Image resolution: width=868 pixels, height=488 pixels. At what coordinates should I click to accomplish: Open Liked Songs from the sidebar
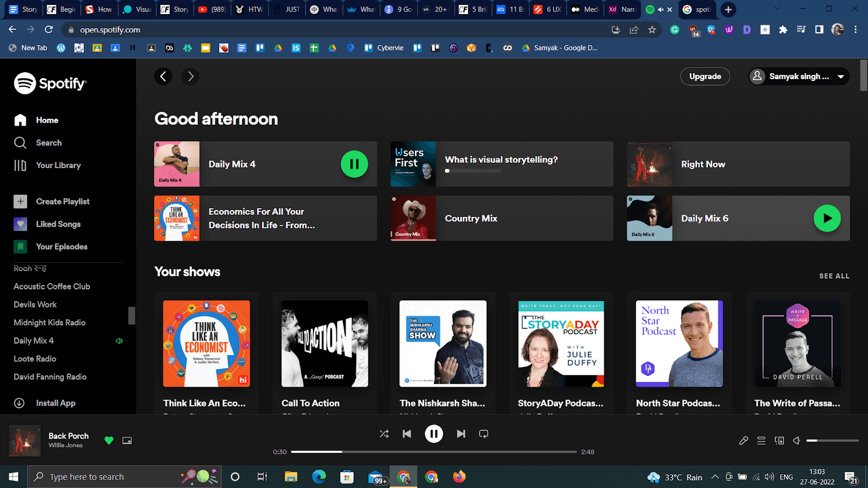pyautogui.click(x=58, y=224)
